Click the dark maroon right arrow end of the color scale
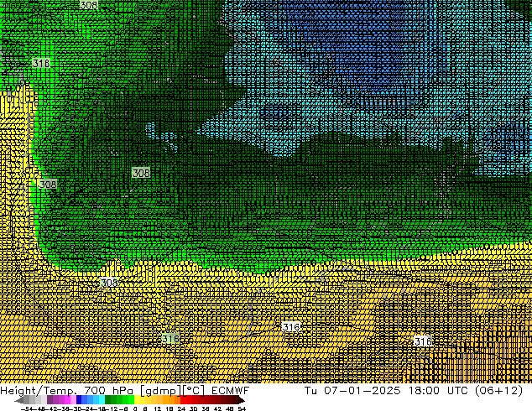The height and width of the screenshot is (411, 532). coord(241,400)
